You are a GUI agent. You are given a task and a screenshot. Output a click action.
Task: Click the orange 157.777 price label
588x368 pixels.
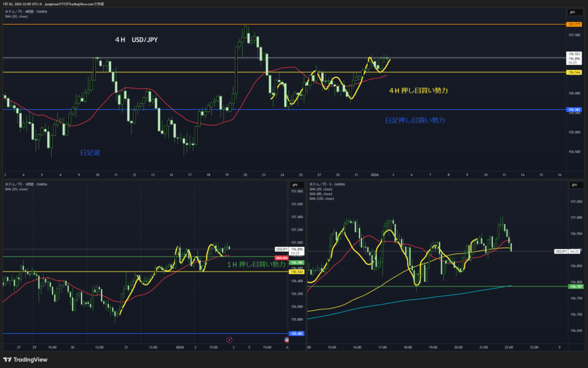tap(574, 25)
